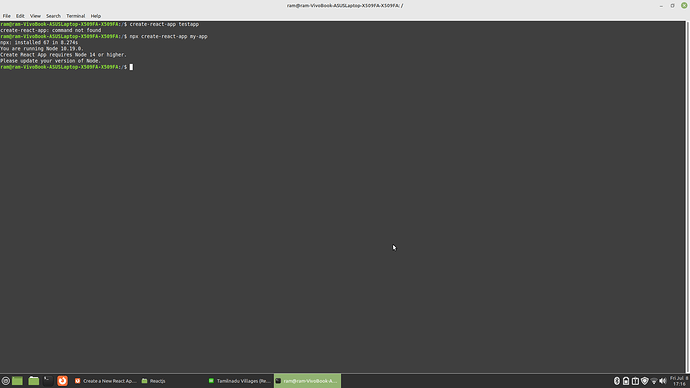
Task: Click the 'npx create-react-app my-app' command text
Action: tap(169, 37)
